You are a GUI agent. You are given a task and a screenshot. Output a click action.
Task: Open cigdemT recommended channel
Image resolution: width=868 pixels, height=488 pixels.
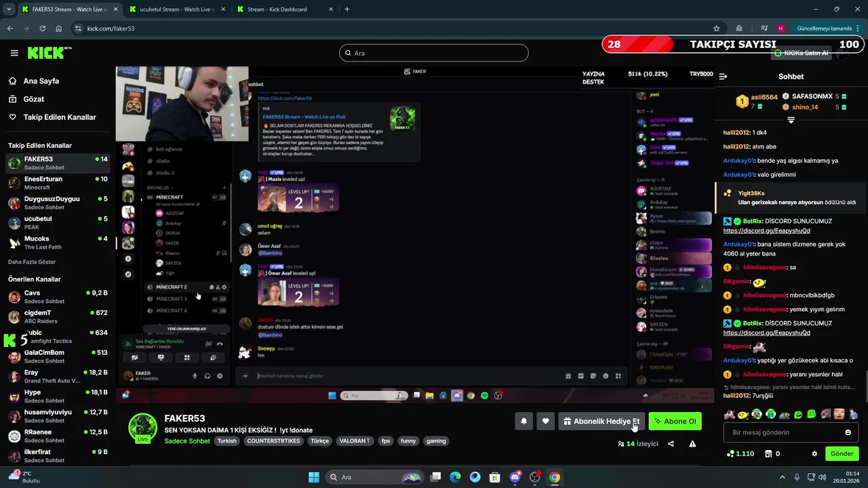point(58,317)
